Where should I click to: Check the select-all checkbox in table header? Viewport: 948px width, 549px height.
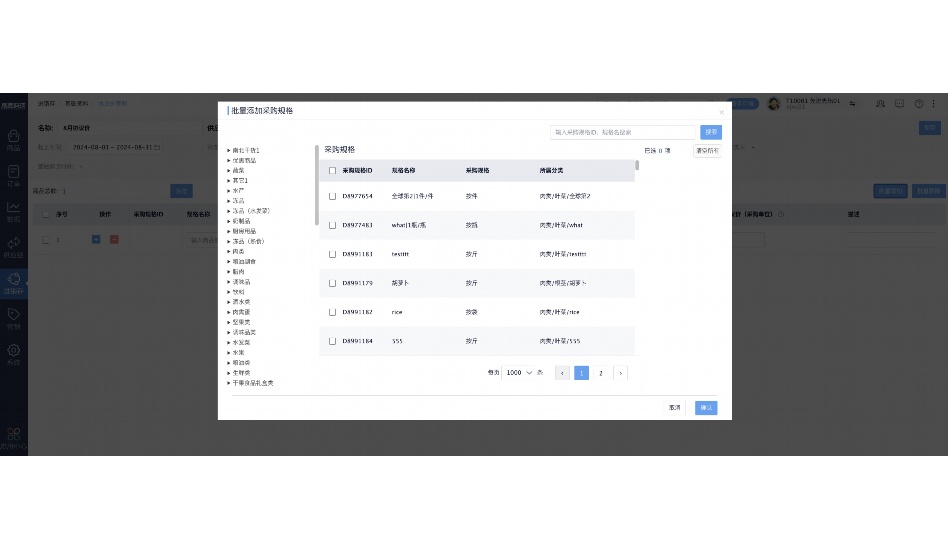333,171
